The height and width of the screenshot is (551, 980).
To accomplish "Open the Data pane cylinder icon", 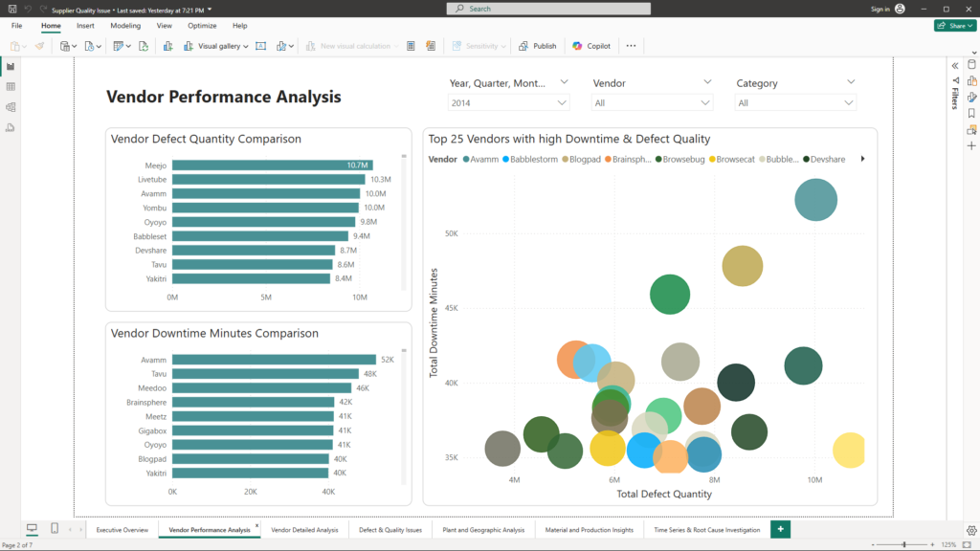I will 971,64.
